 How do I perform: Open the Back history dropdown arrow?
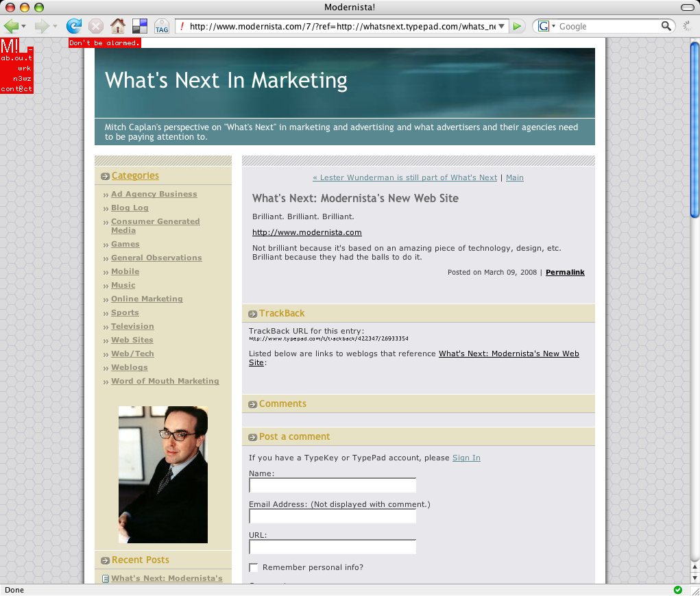coord(24,26)
